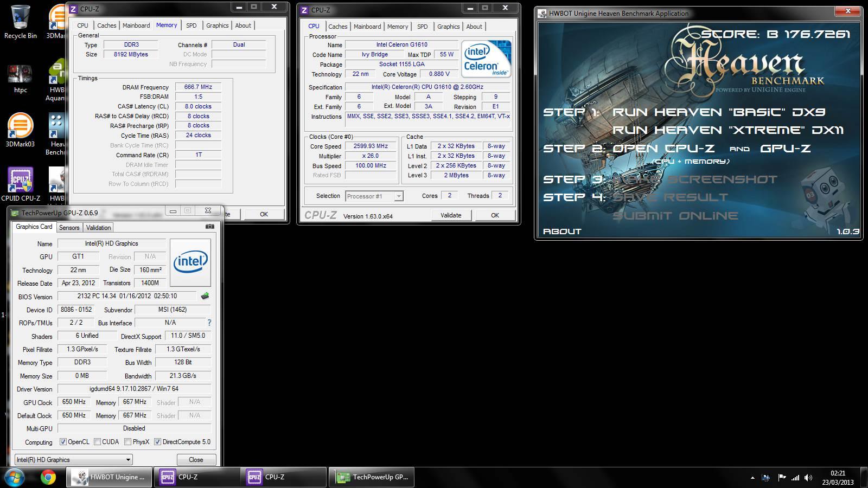The height and width of the screenshot is (488, 868).
Task: Click the Bus Interface question mark icon
Action: pos(209,323)
